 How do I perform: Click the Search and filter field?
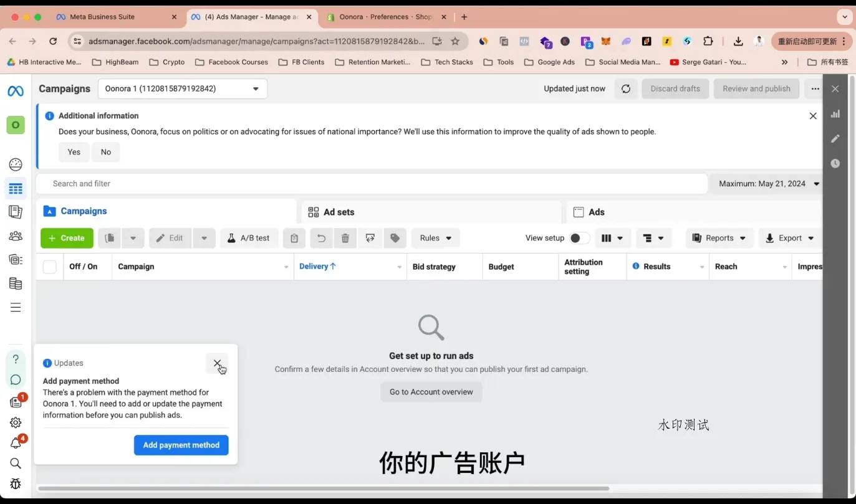point(249,183)
